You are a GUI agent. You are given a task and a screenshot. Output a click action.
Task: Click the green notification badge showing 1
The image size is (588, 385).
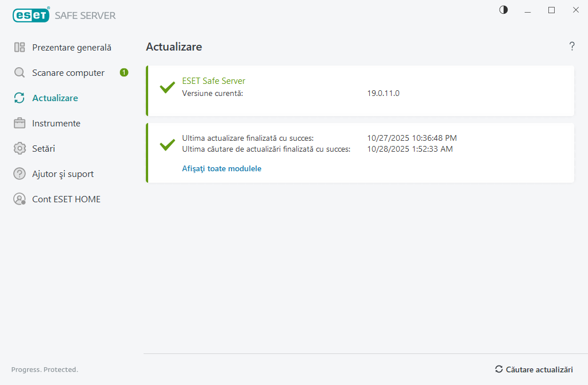[x=123, y=72]
